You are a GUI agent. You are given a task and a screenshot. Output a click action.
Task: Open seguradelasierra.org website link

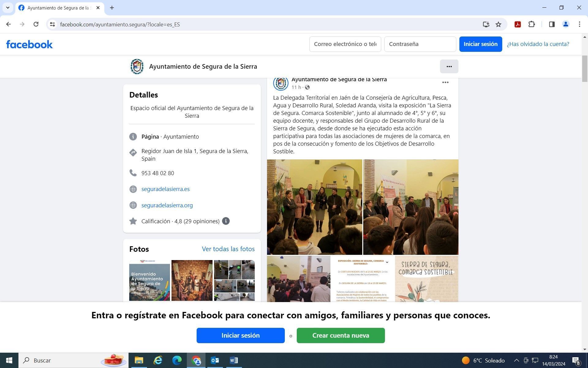167,205
